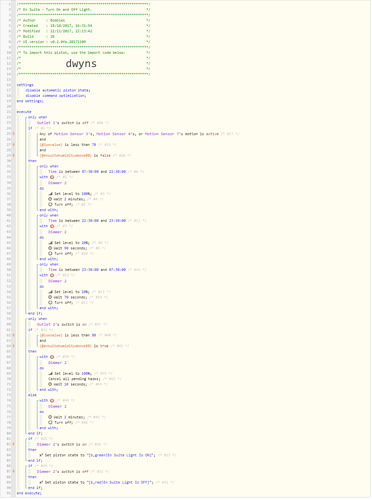The height and width of the screenshot is (500, 372).
Task: Click the red cancel icon on line 51
Action: pyautogui.click(x=52, y=275)
